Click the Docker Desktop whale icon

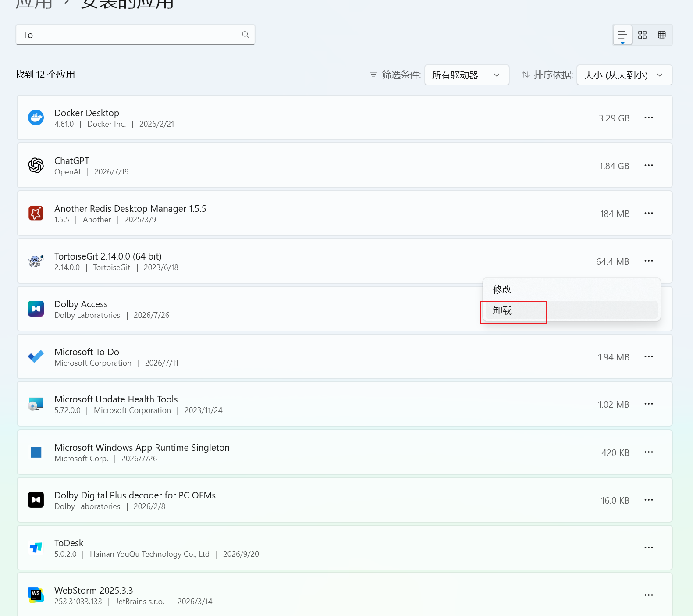pos(36,118)
